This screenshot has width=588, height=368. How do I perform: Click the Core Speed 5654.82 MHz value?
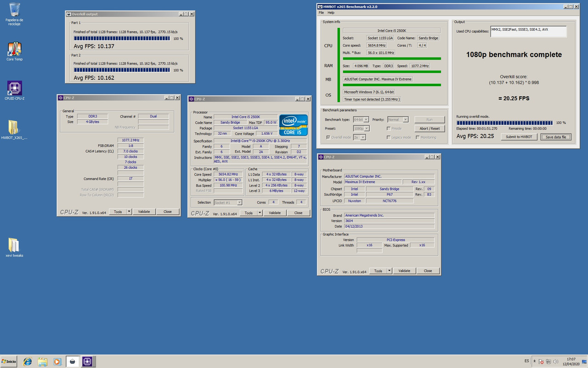coord(229,174)
